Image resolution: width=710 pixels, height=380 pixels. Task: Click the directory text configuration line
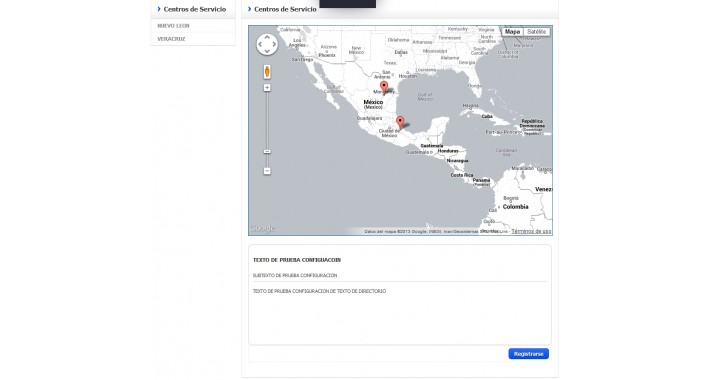pos(319,291)
